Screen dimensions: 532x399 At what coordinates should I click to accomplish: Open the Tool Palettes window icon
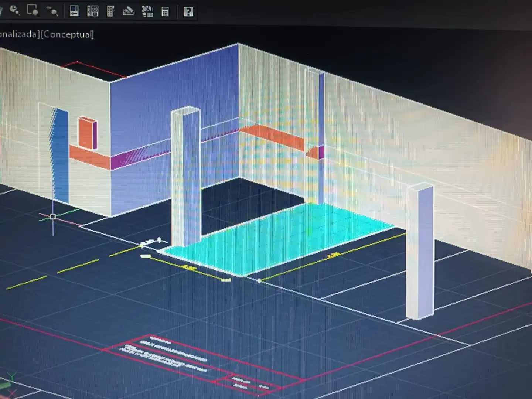(110, 11)
